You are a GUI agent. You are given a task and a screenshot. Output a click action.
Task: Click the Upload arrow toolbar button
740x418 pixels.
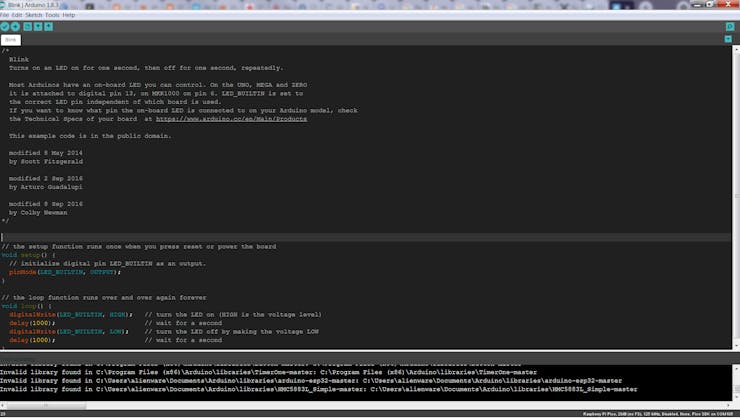[x=15, y=27]
